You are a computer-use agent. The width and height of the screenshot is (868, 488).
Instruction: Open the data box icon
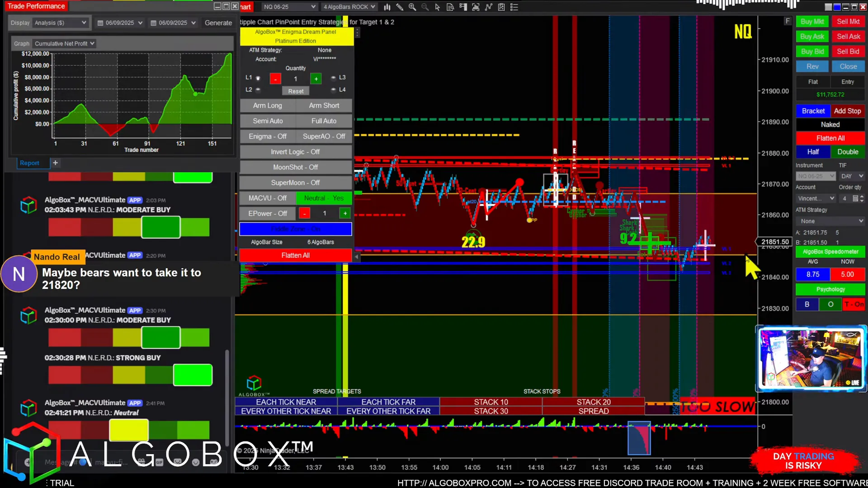point(450,7)
